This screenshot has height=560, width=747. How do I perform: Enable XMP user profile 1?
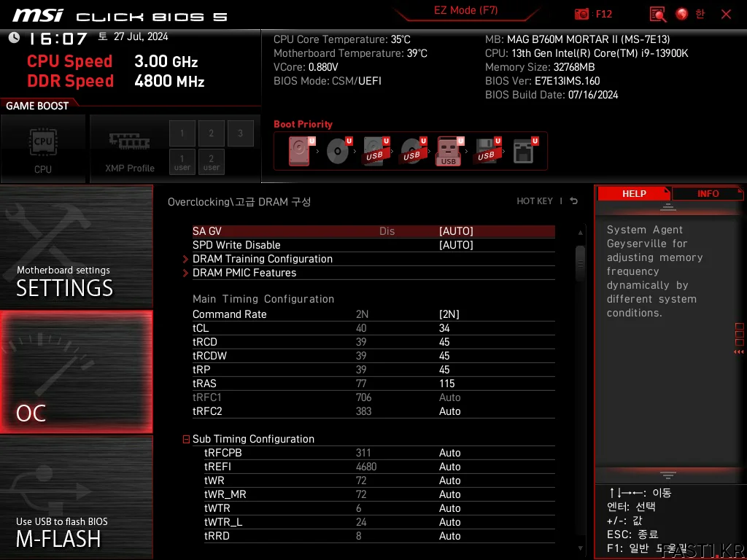(x=182, y=162)
